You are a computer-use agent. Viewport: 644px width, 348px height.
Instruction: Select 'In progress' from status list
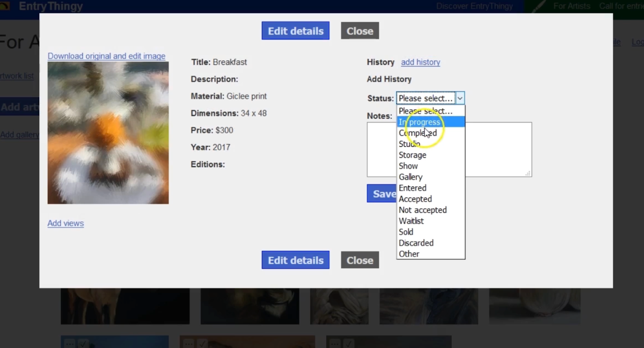click(430, 122)
